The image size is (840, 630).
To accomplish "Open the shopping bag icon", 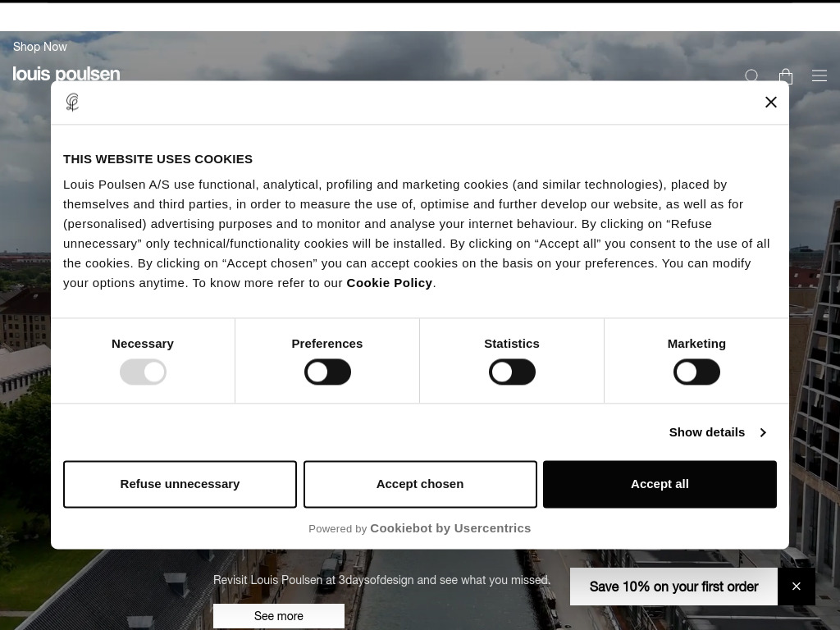I will tap(786, 76).
